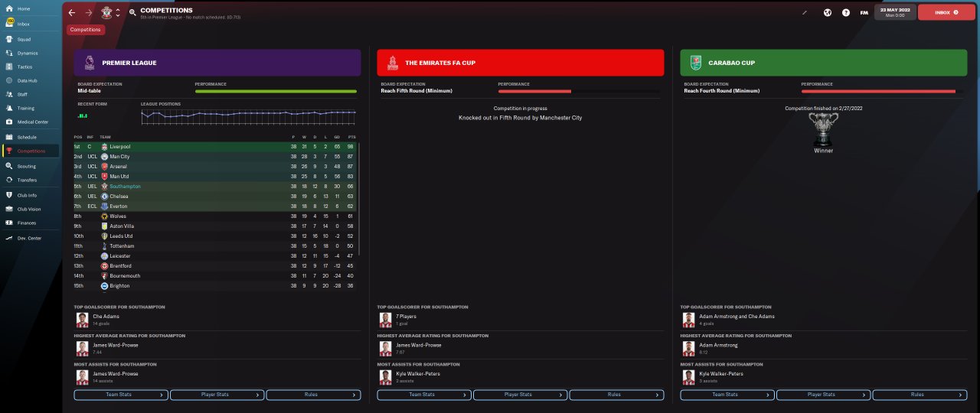
Task: Open the FM menu
Action: click(x=864, y=12)
